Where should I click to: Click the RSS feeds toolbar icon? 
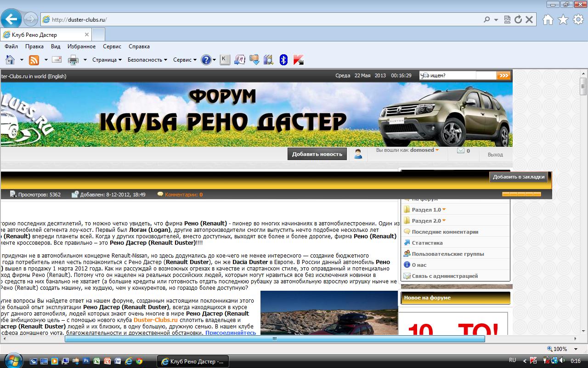[34, 60]
